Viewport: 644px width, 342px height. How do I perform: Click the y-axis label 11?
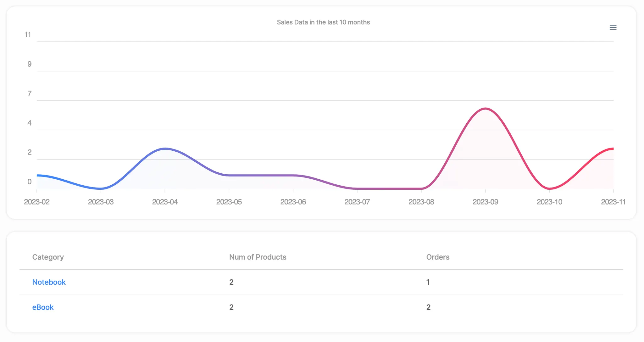[x=28, y=35]
